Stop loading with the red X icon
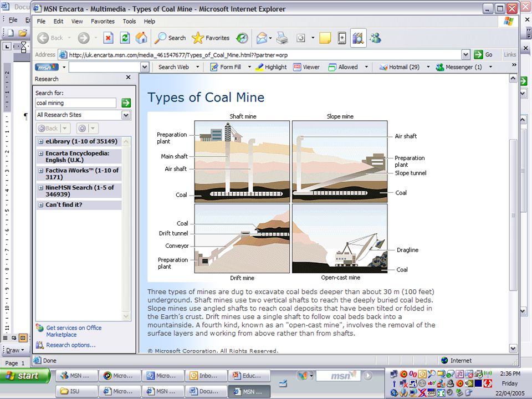Screen dimensions: 532x399 point(108,38)
